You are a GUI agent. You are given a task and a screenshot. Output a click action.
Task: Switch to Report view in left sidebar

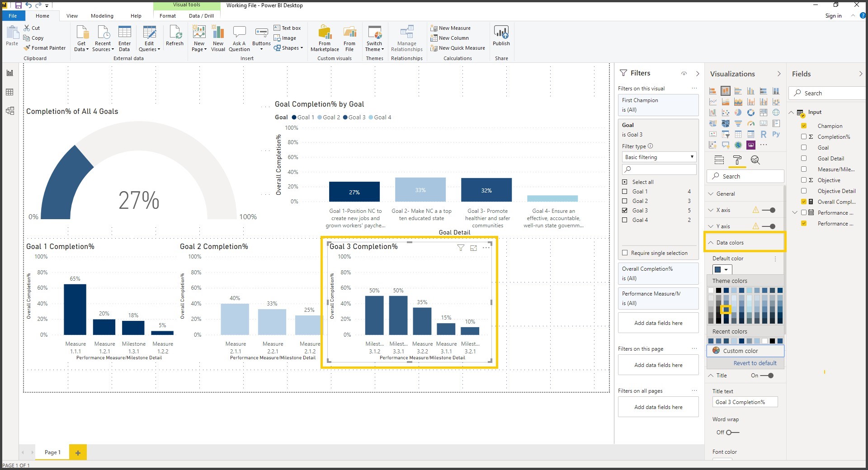pyautogui.click(x=10, y=73)
